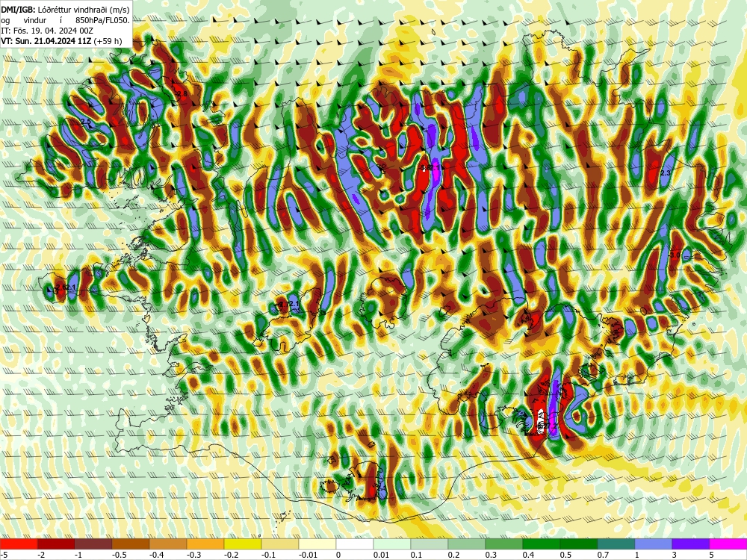Click the 'DMI/IGB:' header text
The width and height of the screenshot is (747, 560).
pos(17,10)
